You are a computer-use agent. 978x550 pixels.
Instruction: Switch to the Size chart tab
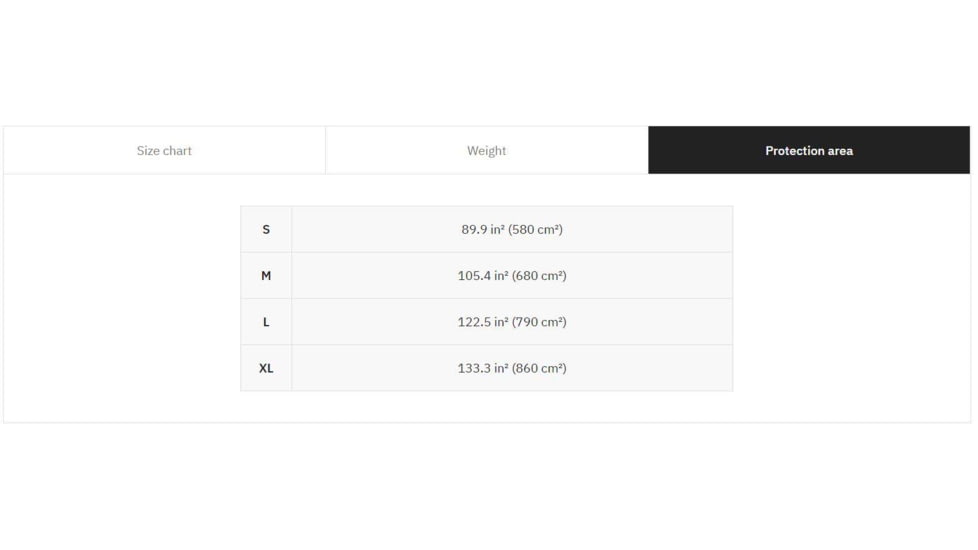[x=164, y=151]
